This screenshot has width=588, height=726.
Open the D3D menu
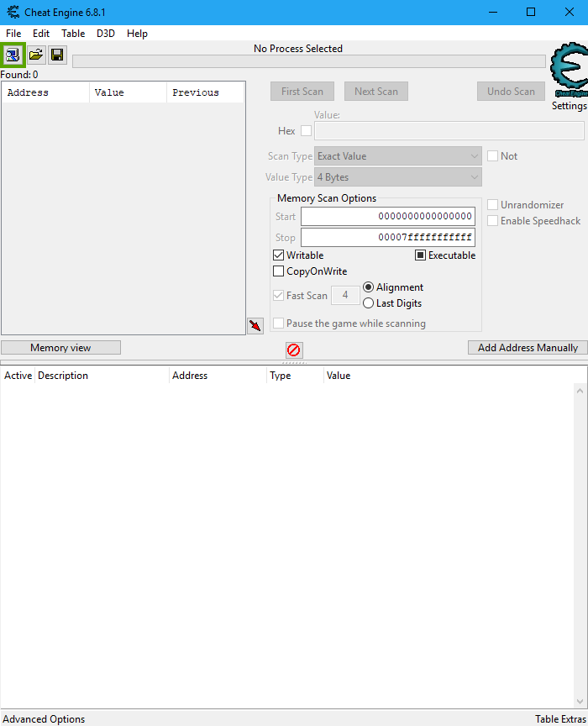pyautogui.click(x=106, y=34)
